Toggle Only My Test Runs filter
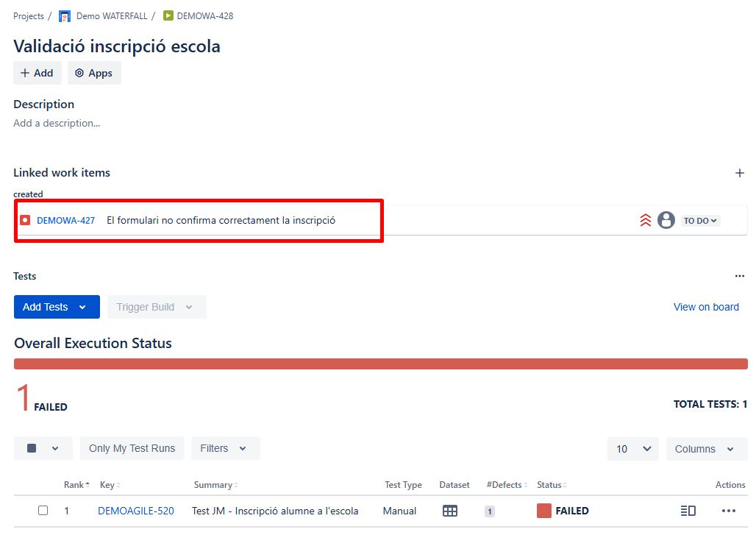The image size is (756, 535). click(132, 448)
